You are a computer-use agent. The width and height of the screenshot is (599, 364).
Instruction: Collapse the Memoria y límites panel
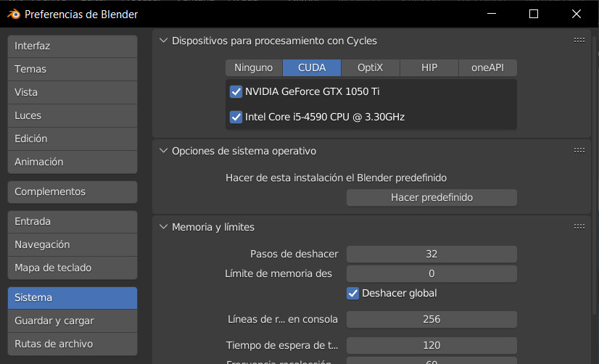[163, 227]
